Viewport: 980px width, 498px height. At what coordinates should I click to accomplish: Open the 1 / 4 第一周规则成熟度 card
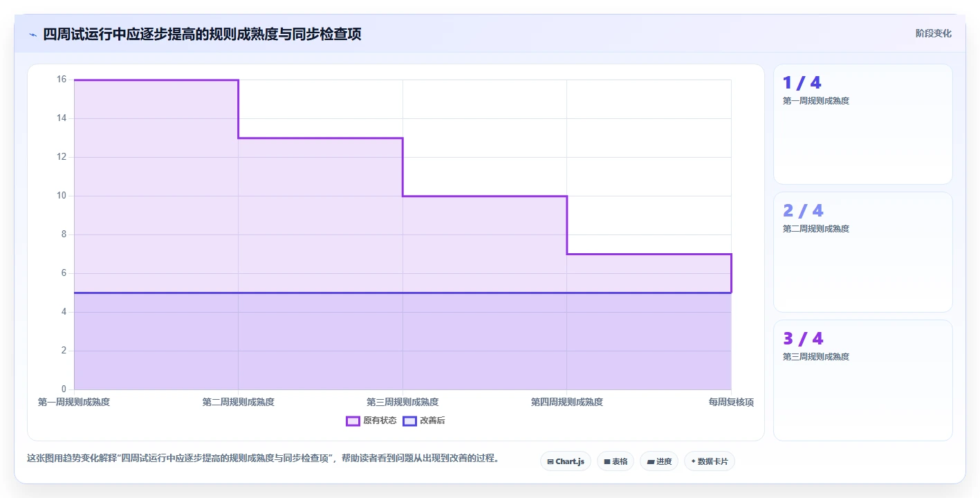(862, 124)
